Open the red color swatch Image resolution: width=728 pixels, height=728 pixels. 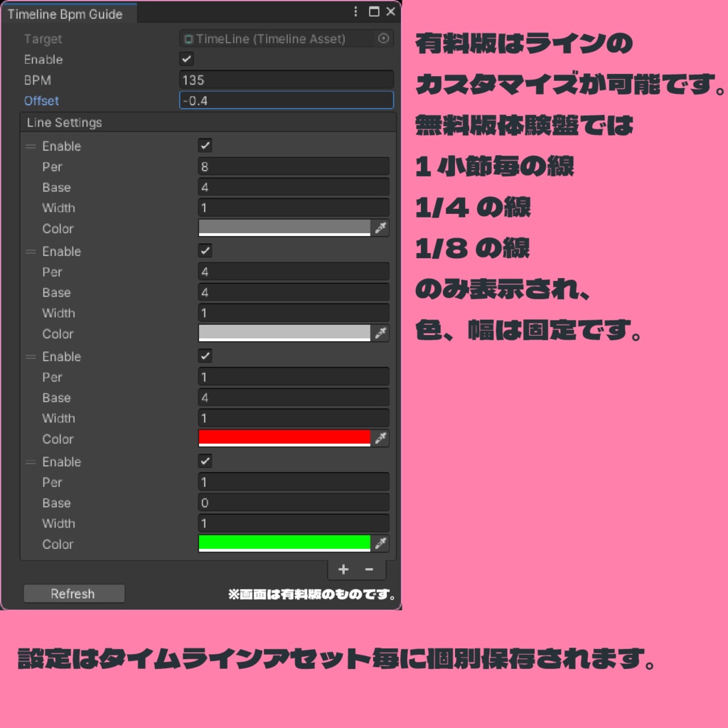pos(284,438)
